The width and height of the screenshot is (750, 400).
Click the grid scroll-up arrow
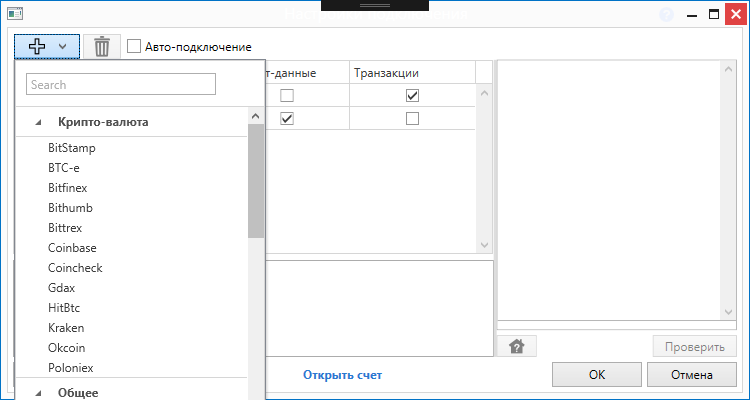tap(484, 93)
